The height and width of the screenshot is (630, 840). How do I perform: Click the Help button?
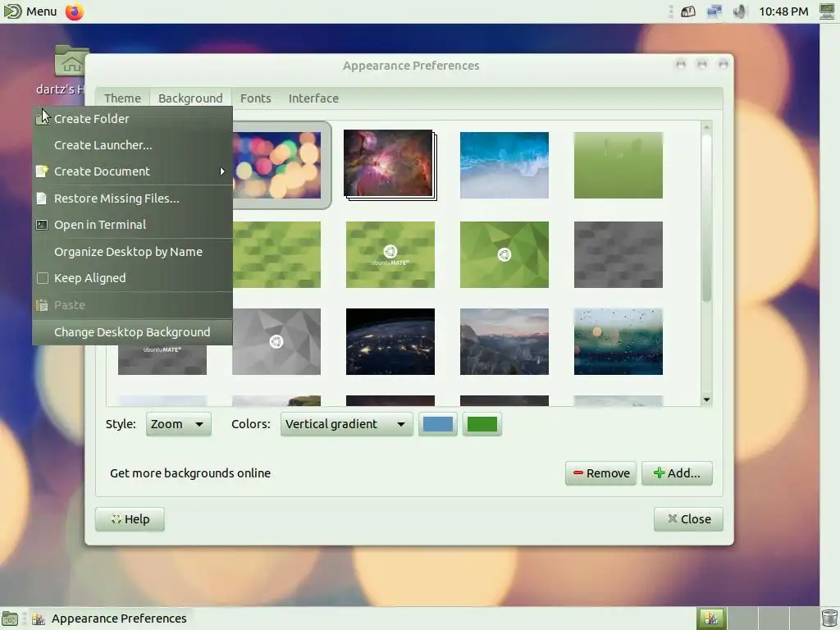[130, 519]
